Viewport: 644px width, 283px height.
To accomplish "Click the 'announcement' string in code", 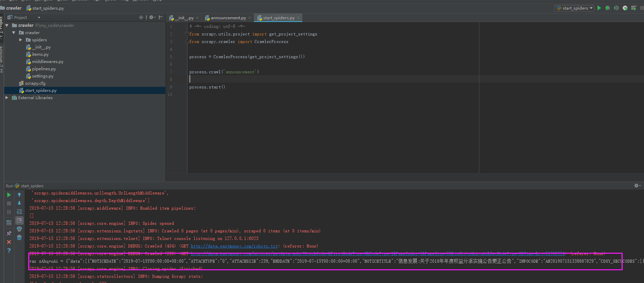I will (240, 72).
